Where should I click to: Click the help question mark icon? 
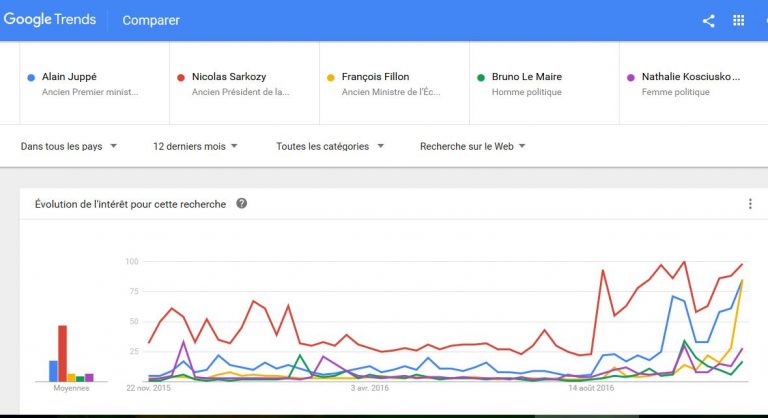241,203
